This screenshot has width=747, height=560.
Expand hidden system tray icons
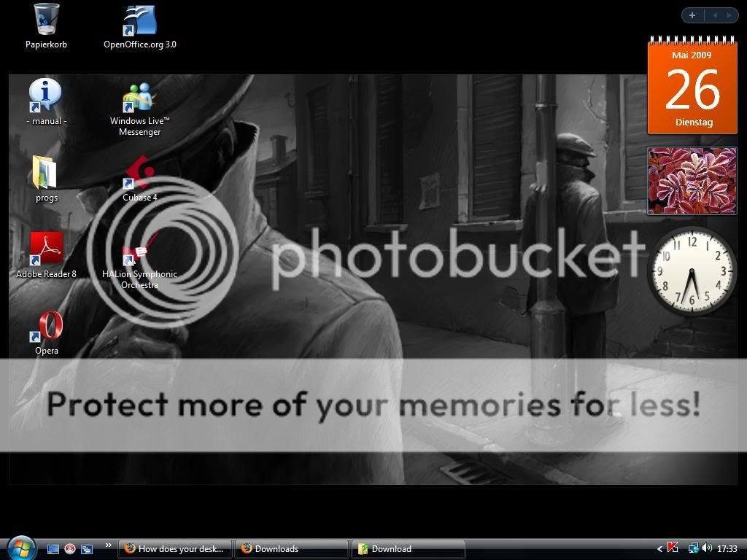click(x=659, y=548)
